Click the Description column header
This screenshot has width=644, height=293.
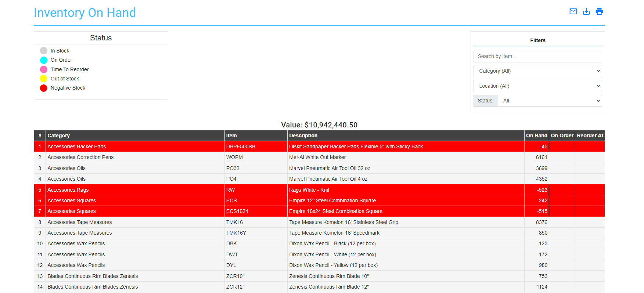(x=303, y=135)
